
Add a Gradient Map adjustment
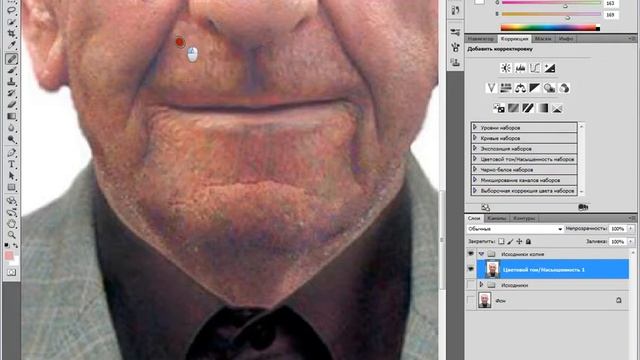click(x=542, y=108)
